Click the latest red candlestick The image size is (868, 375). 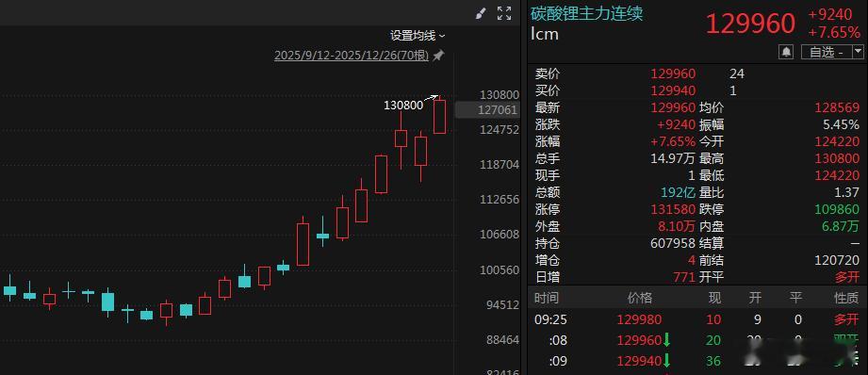[439, 116]
